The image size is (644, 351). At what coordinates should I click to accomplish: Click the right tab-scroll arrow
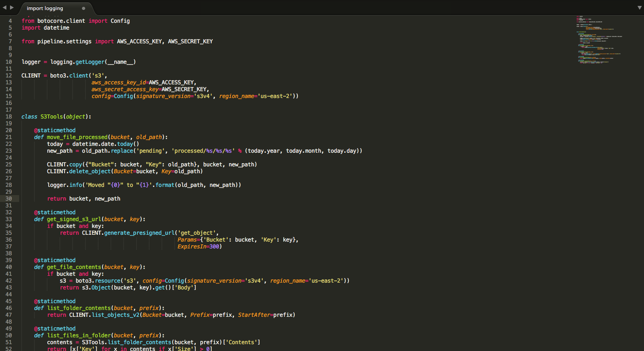12,8
